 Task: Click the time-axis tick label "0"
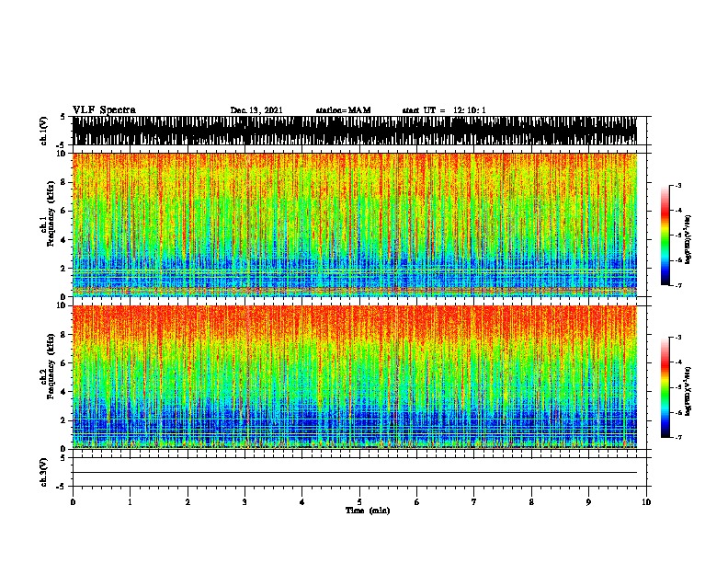pos(73,502)
